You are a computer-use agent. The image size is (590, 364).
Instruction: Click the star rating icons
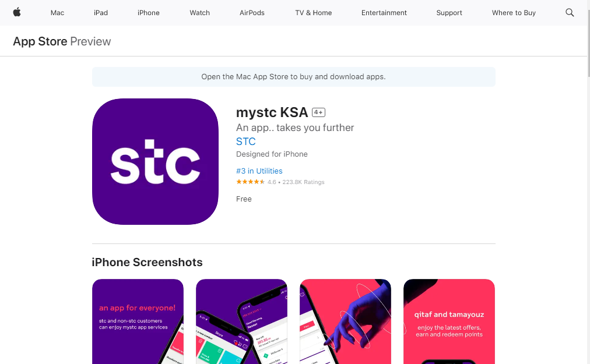click(250, 182)
